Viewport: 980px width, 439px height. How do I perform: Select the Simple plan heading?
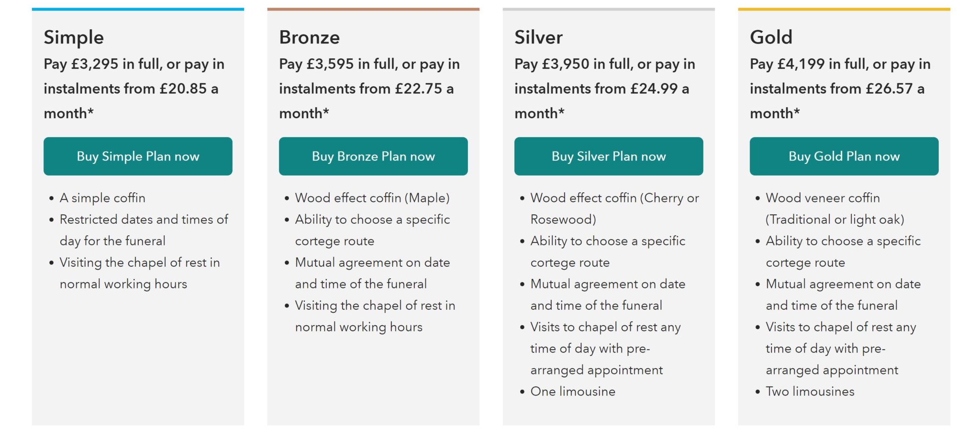[74, 37]
